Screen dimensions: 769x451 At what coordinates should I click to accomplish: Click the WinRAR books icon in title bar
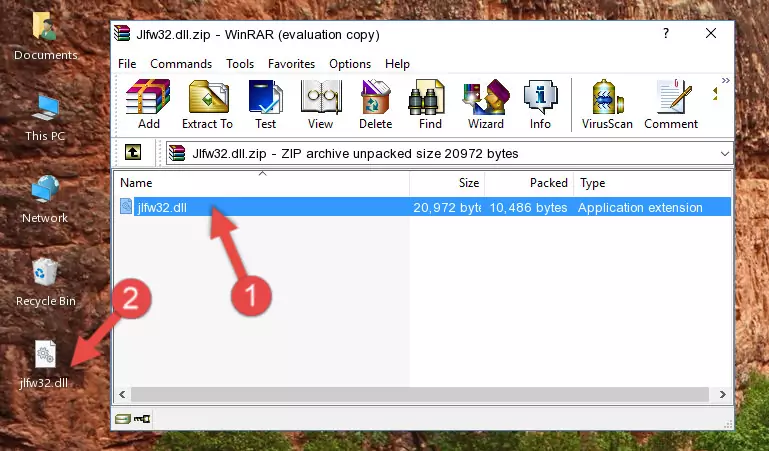tap(123, 33)
